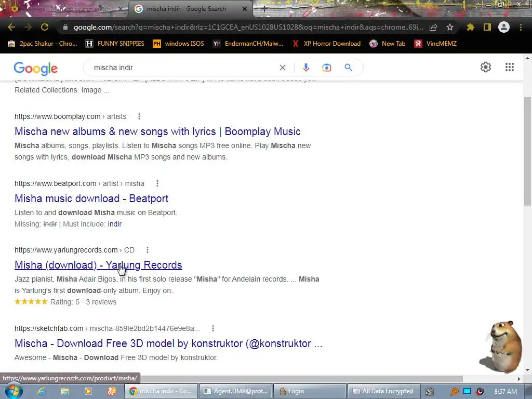Switch to Agent.DMR@prot... taskbar window

click(x=235, y=391)
